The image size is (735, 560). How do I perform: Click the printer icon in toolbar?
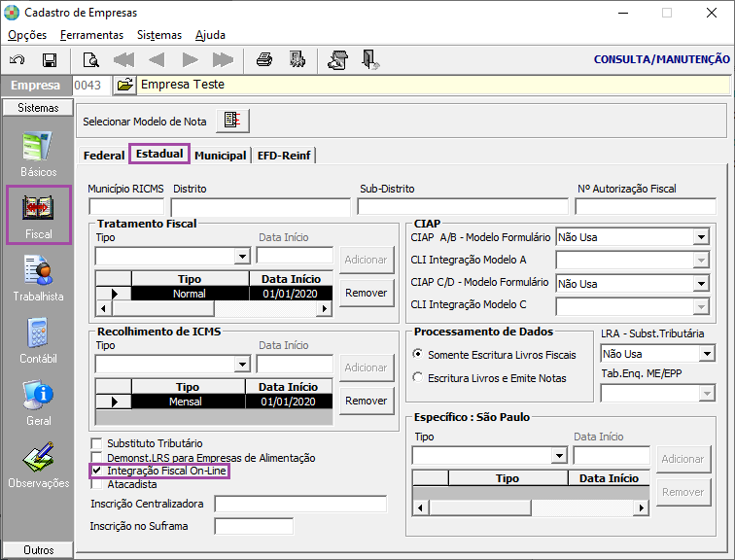coord(263,60)
